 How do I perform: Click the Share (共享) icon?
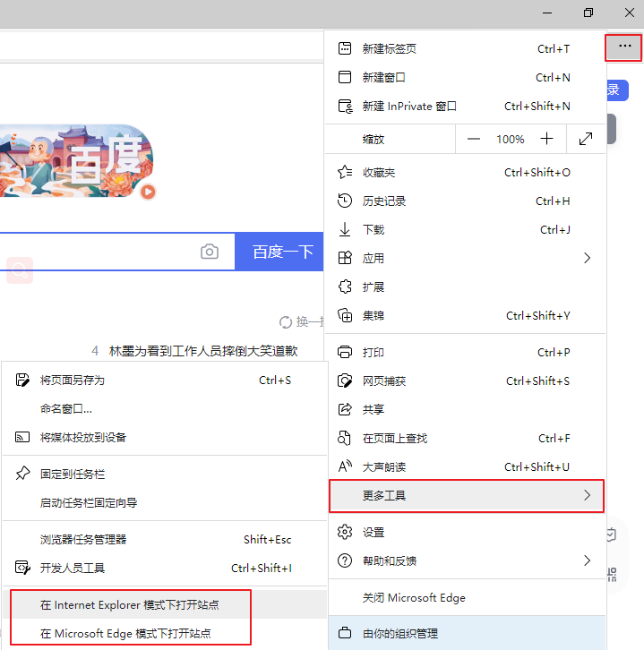[345, 409]
